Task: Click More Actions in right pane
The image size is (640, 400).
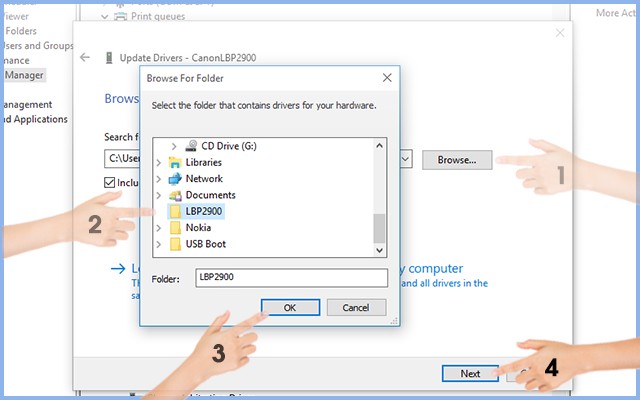Action: [616, 13]
